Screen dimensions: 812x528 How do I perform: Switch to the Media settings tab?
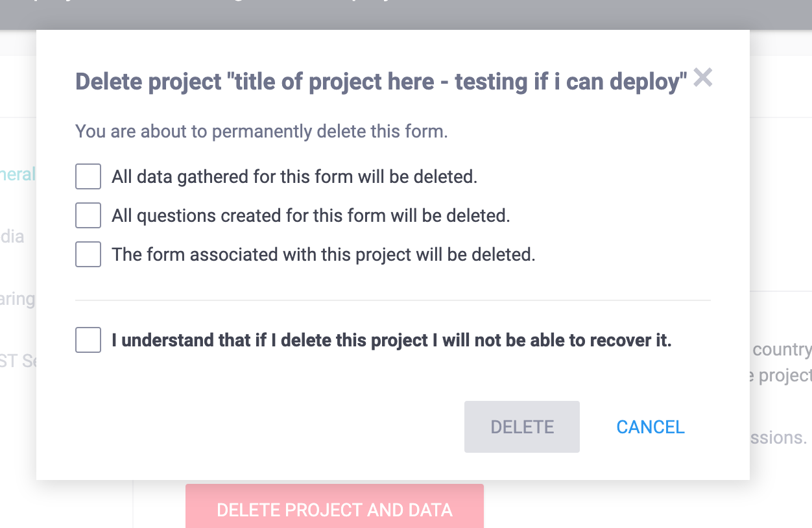click(x=15, y=237)
